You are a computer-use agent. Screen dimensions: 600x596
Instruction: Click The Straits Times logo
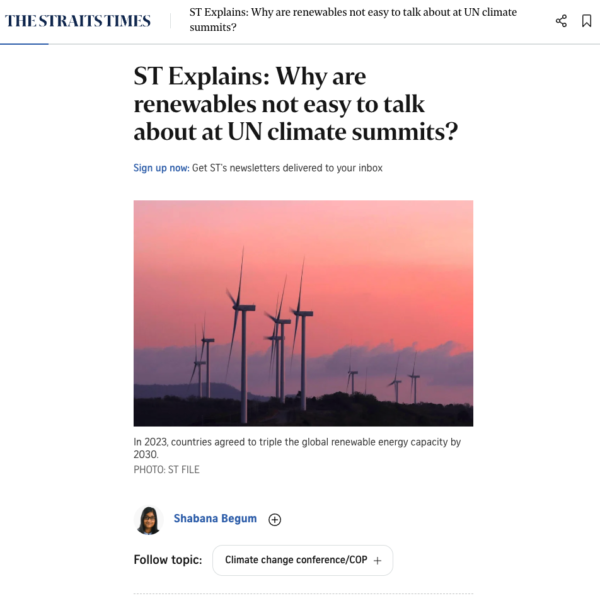(x=78, y=21)
